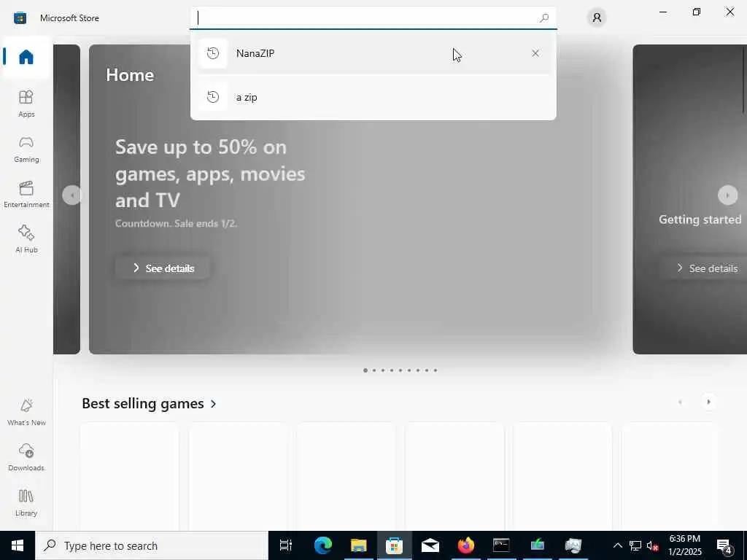This screenshot has height=560, width=747.
Task: Open first Best selling games card
Action: point(130,477)
